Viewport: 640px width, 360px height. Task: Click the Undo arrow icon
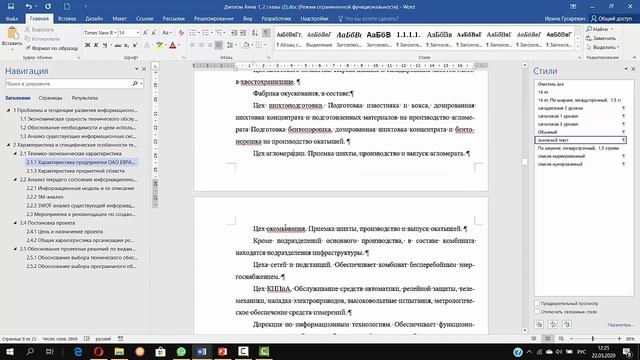[x=28, y=7]
